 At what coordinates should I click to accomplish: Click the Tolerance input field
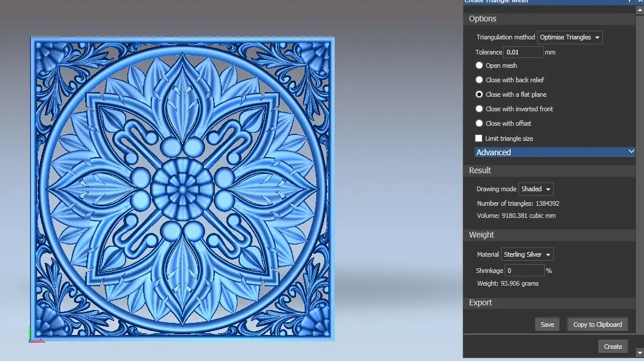(524, 52)
